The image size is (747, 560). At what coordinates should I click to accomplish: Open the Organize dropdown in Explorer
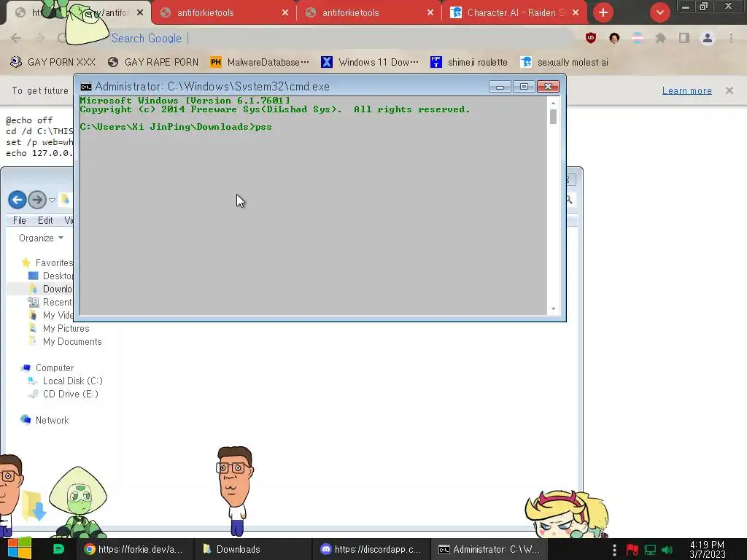tap(41, 238)
